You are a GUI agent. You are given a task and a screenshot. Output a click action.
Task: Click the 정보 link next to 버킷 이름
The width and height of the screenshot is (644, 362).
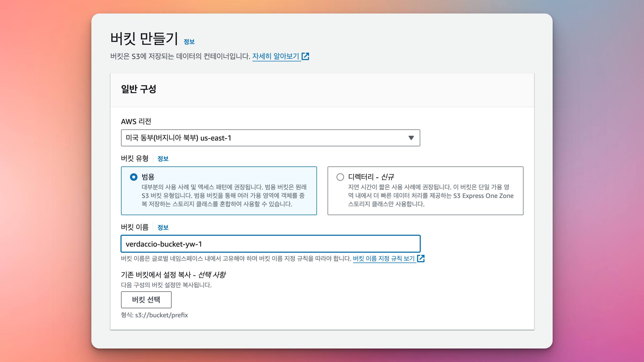163,228
